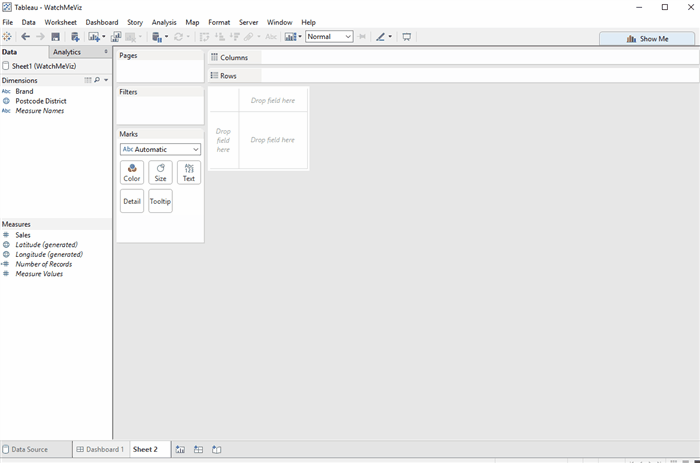Screen dimensions: 700x463
Task: Click the view data grid icon in Dimensions
Action: pyautogui.click(x=88, y=80)
